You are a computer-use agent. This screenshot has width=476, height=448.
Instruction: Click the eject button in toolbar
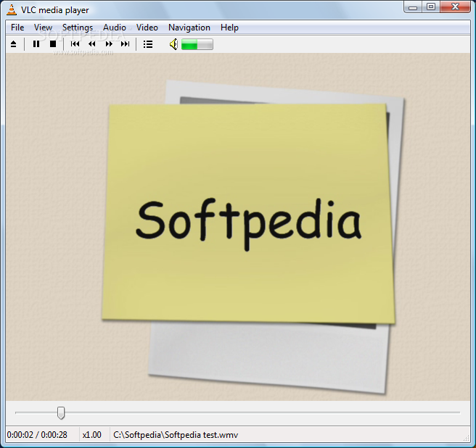[13, 44]
